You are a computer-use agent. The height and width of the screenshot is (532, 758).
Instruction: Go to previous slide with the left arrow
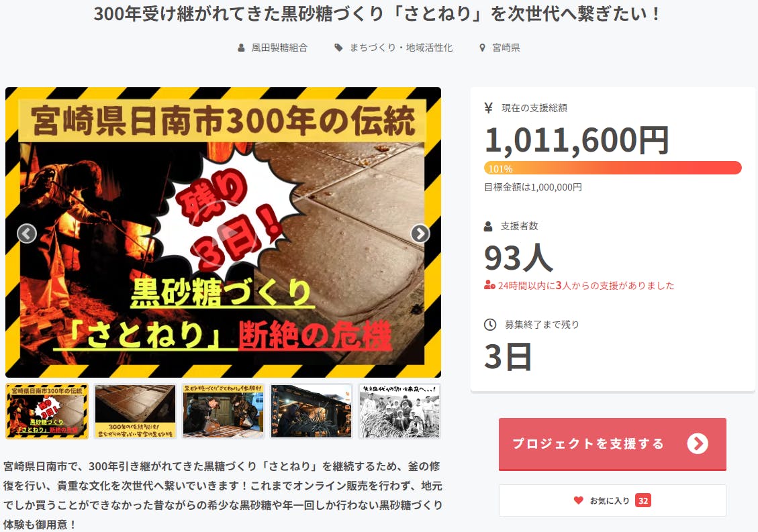tap(27, 233)
